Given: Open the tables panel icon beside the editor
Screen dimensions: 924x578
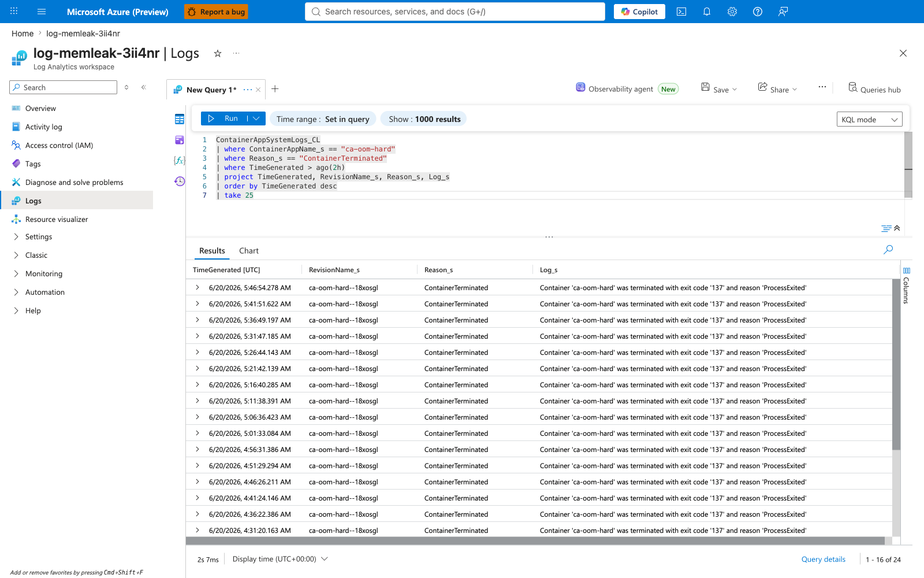Looking at the screenshot, I should (x=180, y=119).
